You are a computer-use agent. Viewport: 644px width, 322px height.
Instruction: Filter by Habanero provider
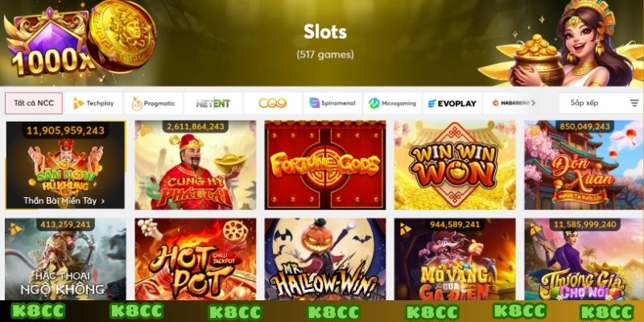pyautogui.click(x=511, y=103)
